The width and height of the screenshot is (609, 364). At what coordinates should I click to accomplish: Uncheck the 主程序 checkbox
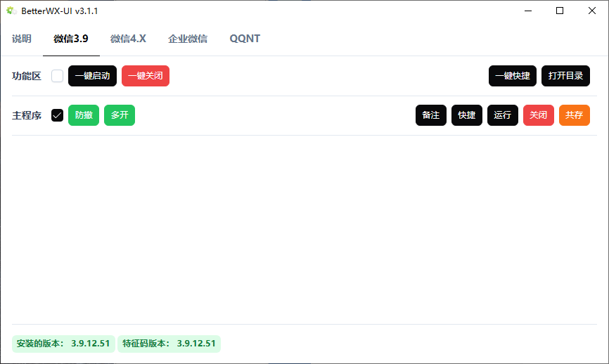pyautogui.click(x=57, y=115)
